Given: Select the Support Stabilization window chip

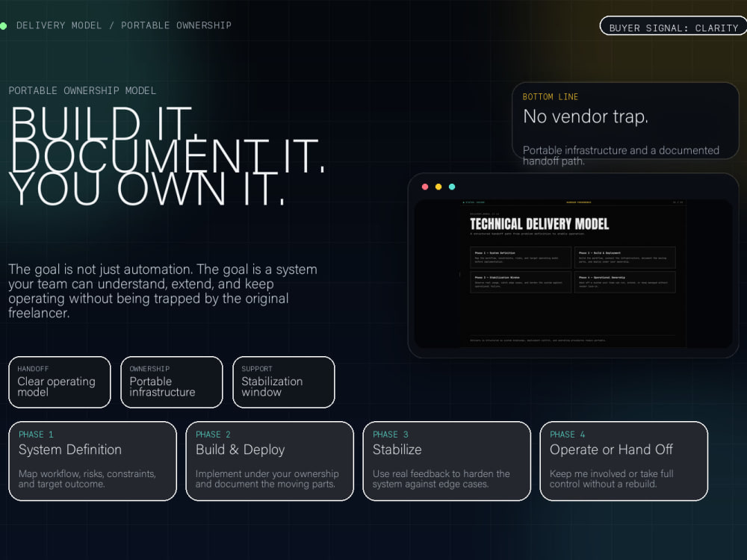Looking at the screenshot, I should pos(283,382).
